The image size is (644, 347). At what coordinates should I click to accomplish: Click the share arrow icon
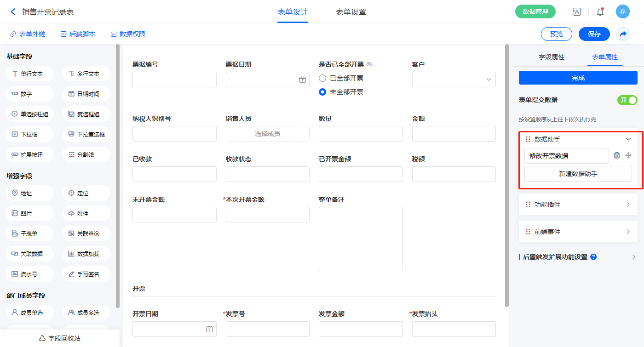623,34
